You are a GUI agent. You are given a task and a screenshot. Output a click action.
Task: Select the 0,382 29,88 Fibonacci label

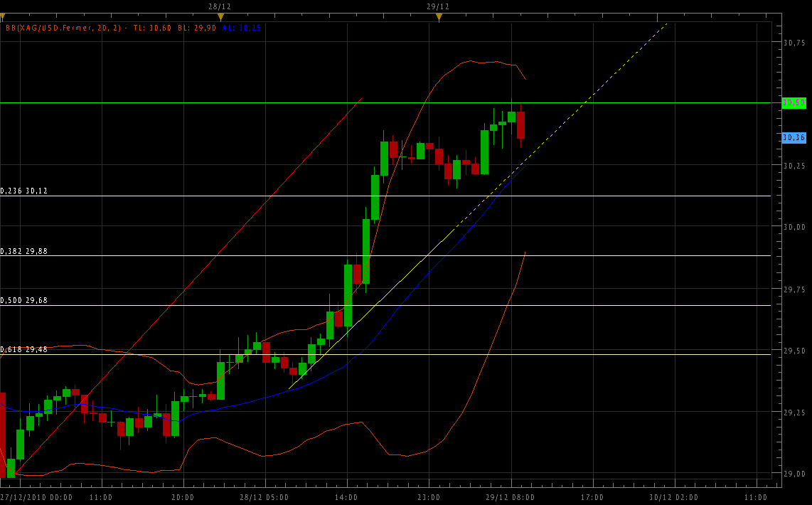click(24, 251)
